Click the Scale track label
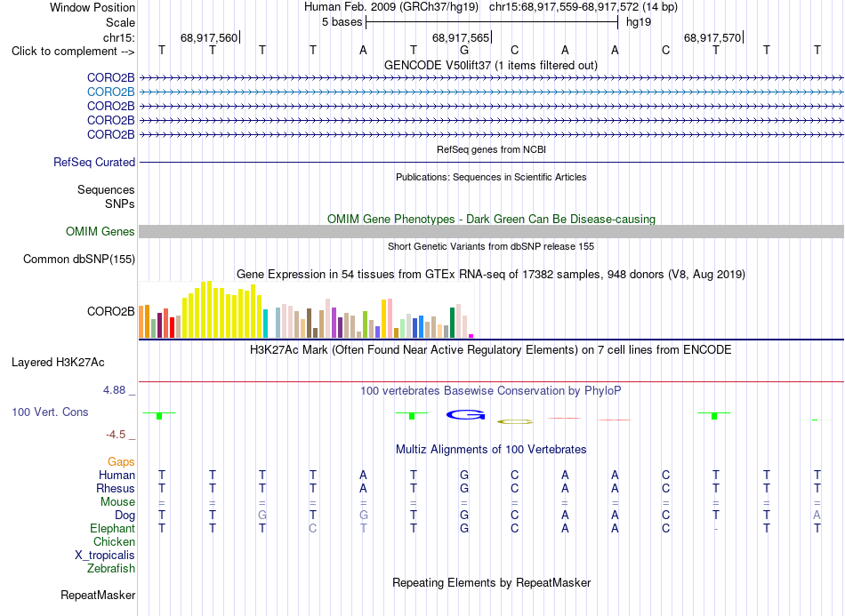This screenshot has height=616, width=845. point(120,22)
